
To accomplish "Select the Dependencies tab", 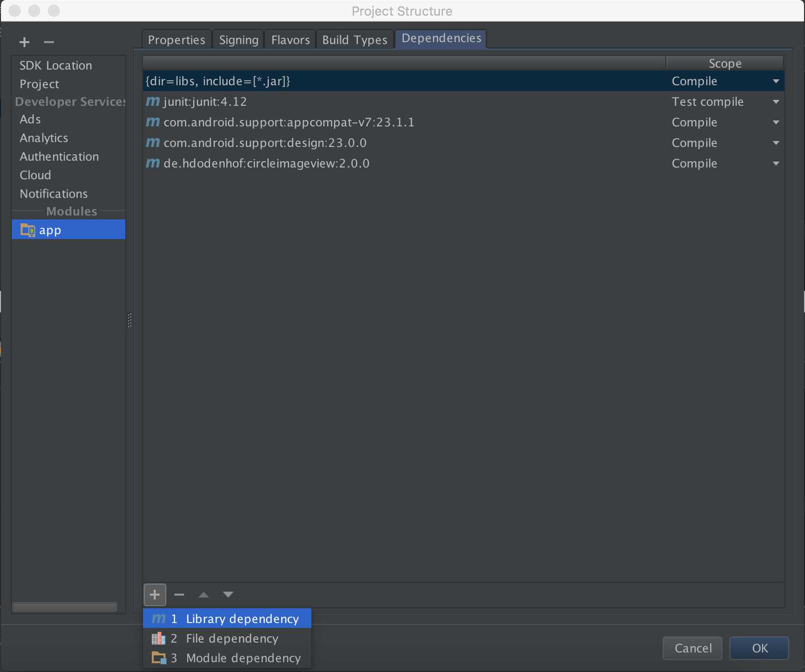I will click(441, 38).
